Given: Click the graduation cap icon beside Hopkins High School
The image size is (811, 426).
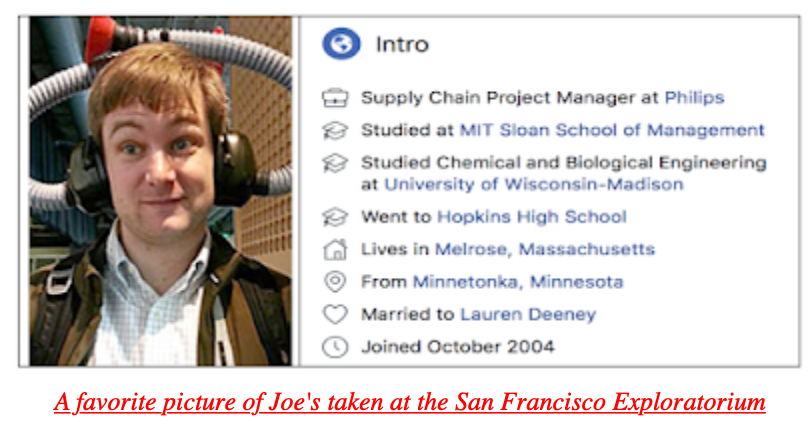Looking at the screenshot, I should click(x=334, y=217).
